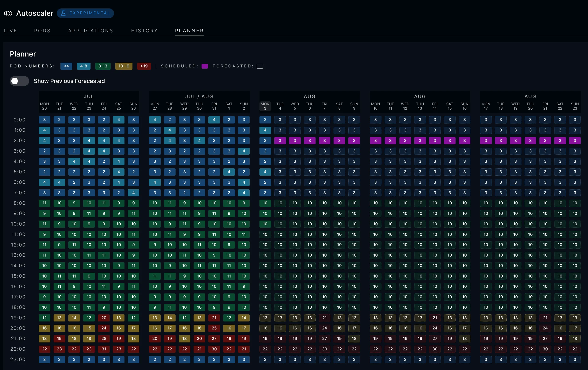Click the 0:00 row time label
Viewport: 588px width, 370px height.
(x=20, y=120)
